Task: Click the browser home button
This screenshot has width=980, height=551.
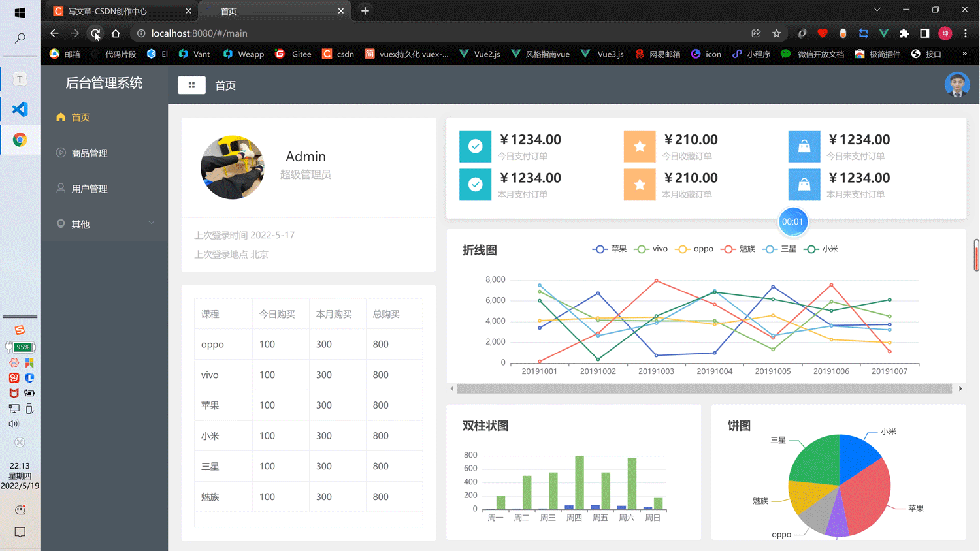Action: 116,33
